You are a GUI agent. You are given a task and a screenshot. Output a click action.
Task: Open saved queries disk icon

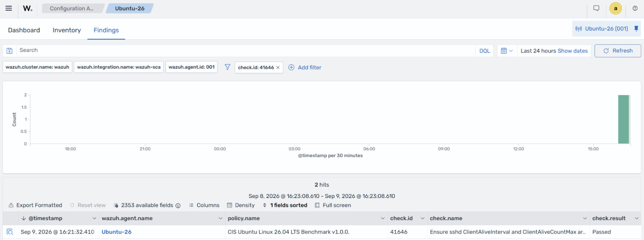pyautogui.click(x=10, y=51)
